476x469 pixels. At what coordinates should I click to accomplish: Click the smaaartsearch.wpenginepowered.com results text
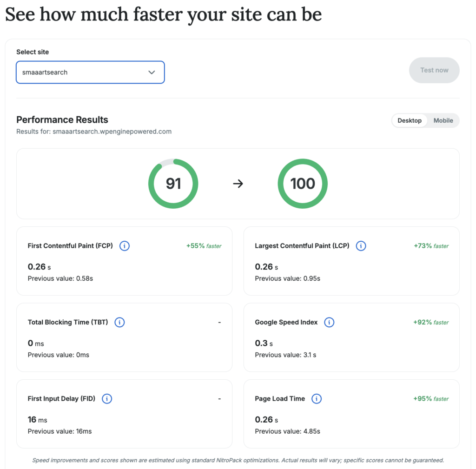tap(112, 132)
